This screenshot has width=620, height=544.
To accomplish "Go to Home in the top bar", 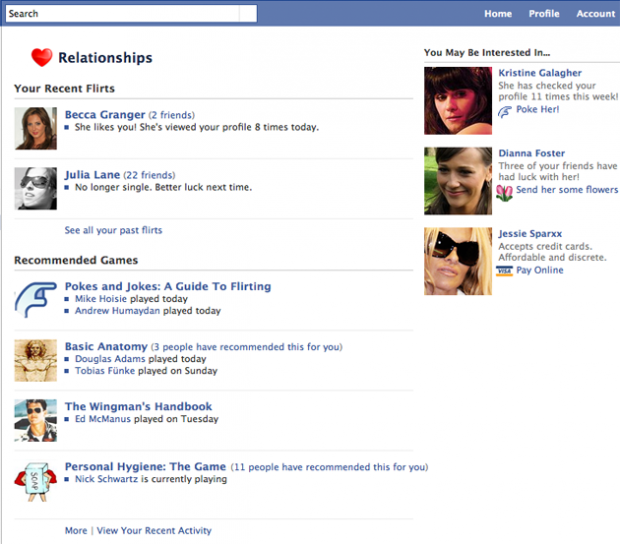I will [498, 14].
